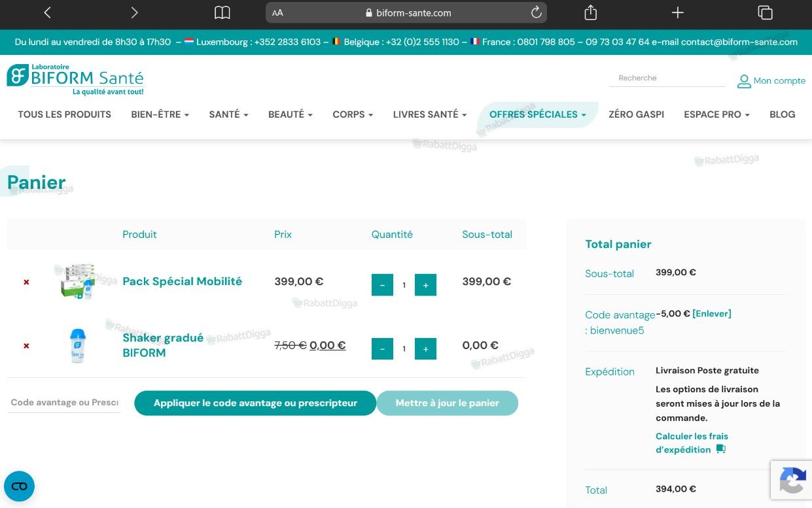Screen dimensions: 812x508
Task: Decrease quantity of Pack Spécial Mobilité
Action: pos(382,285)
